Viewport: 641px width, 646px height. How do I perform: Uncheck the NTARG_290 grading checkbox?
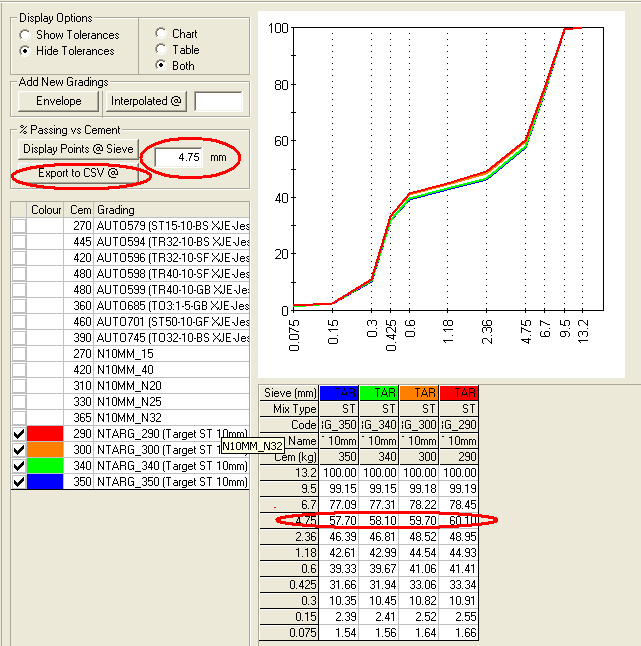click(x=19, y=434)
